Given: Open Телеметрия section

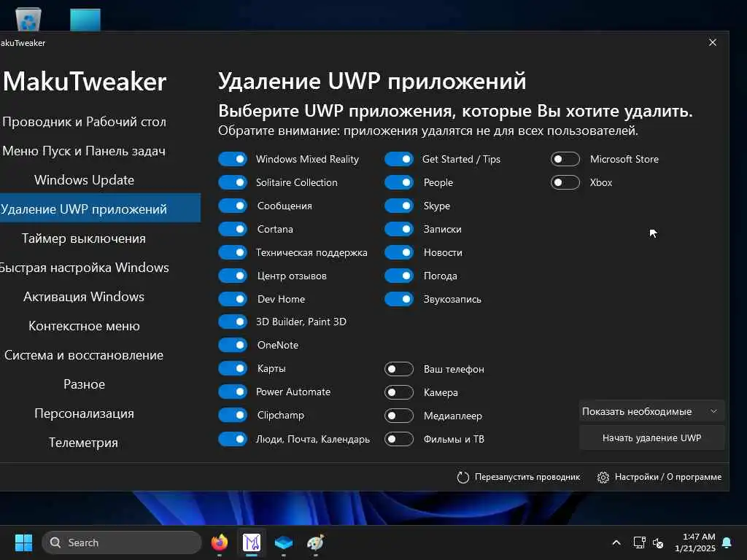Looking at the screenshot, I should [x=85, y=443].
